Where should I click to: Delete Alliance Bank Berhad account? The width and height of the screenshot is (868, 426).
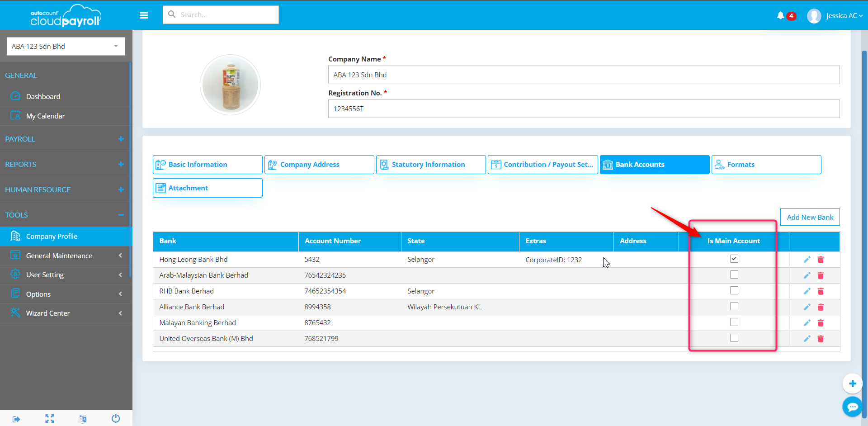click(x=821, y=307)
